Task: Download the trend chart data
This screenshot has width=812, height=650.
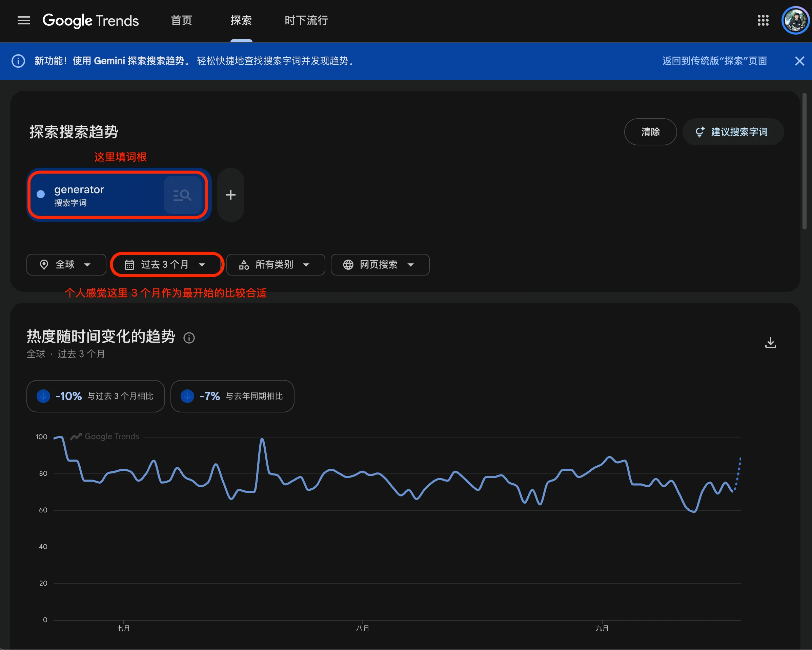Action: pos(770,342)
